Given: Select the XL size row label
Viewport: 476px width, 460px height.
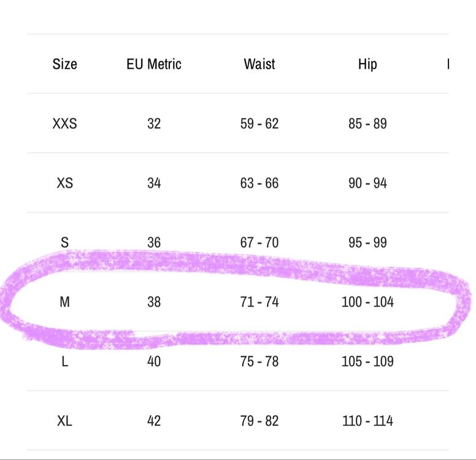Looking at the screenshot, I should [64, 421].
